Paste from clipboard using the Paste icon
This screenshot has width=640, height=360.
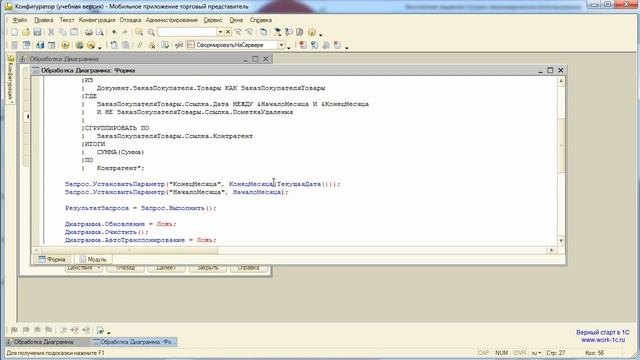click(74, 32)
